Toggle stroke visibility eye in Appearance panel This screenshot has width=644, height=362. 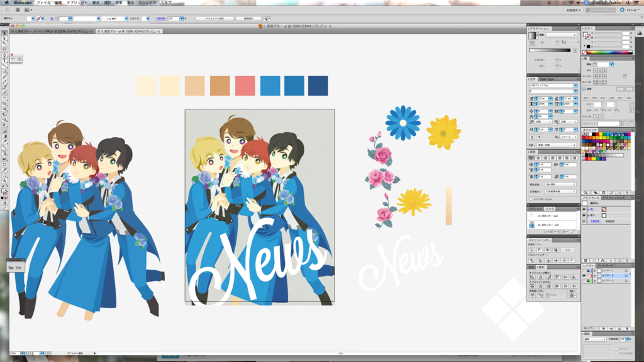click(584, 209)
